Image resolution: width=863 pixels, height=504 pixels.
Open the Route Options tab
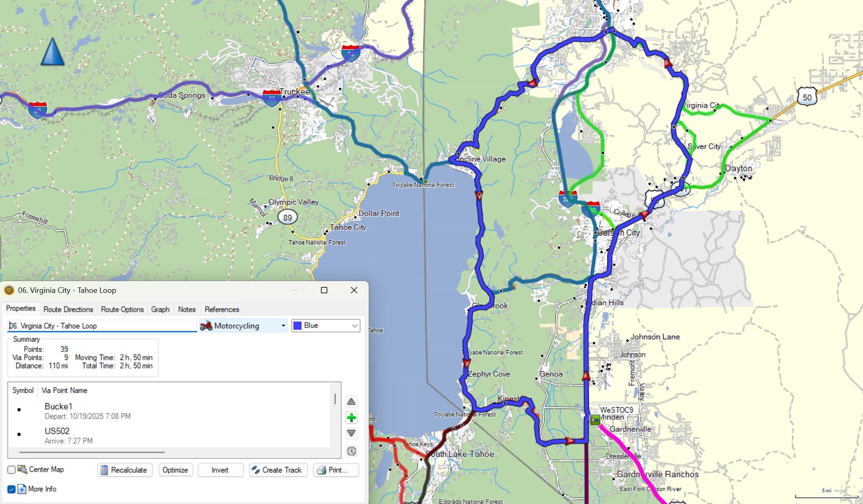click(x=122, y=309)
